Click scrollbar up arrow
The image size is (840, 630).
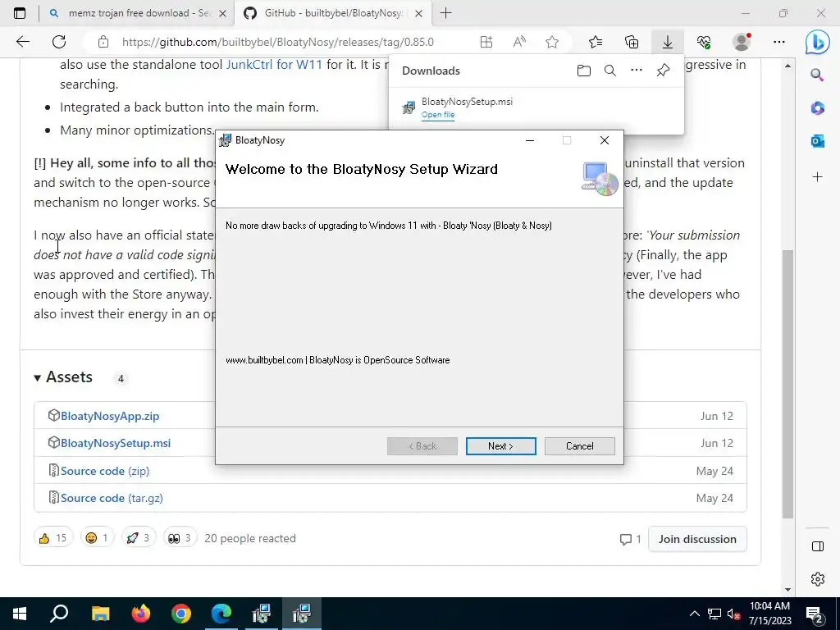[787, 66]
